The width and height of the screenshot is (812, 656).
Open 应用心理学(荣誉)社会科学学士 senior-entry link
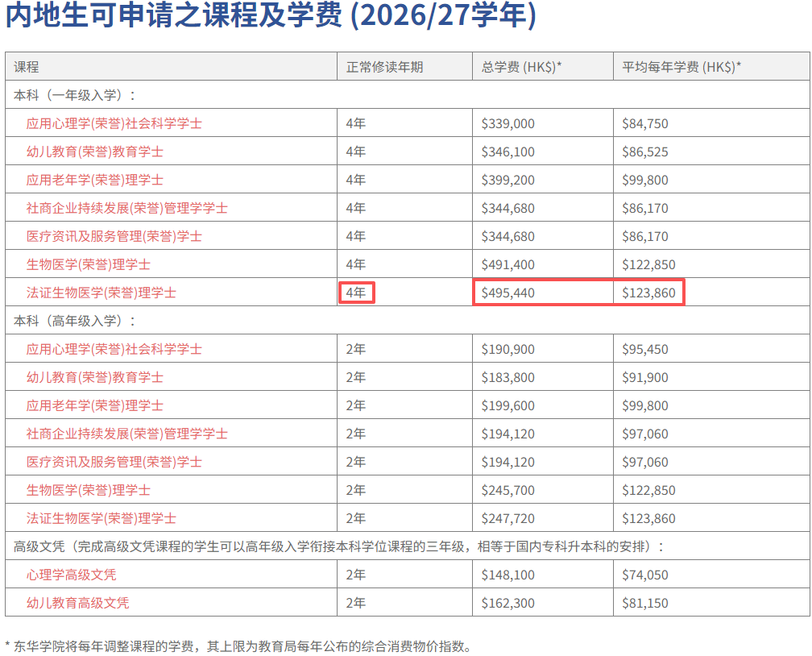109,349
